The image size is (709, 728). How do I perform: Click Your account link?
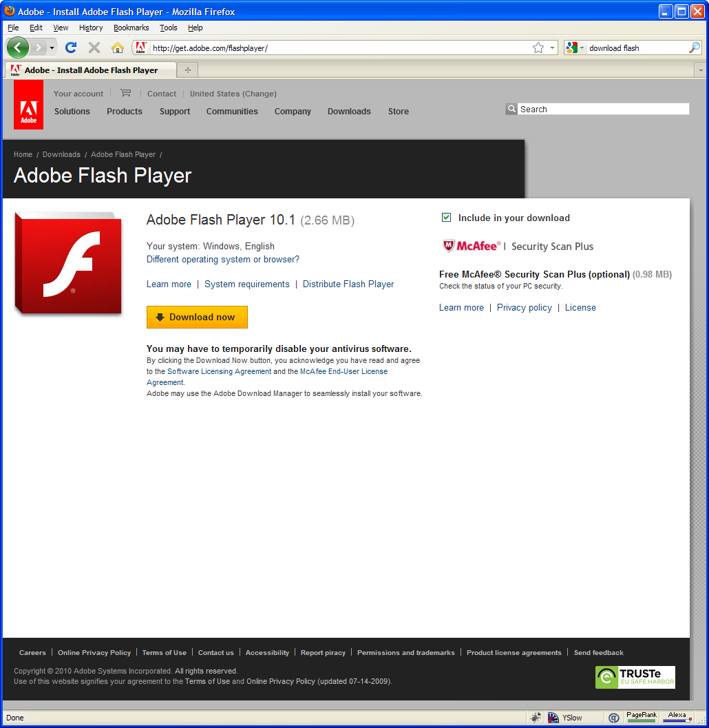click(x=78, y=93)
